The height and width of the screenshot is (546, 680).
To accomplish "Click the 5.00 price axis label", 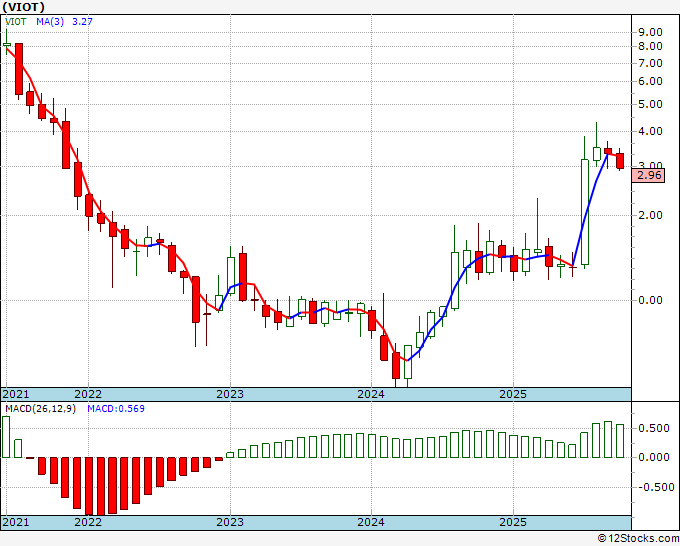I will pyautogui.click(x=650, y=105).
